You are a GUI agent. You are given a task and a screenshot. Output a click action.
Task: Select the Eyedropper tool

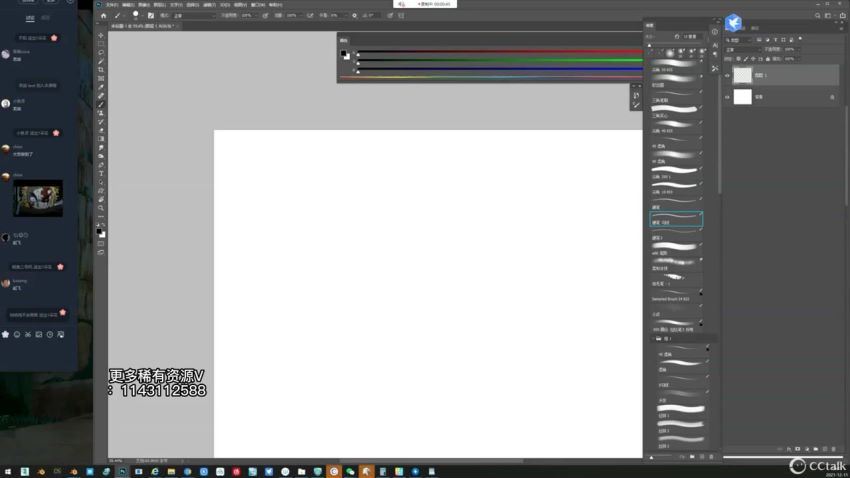pyautogui.click(x=101, y=87)
